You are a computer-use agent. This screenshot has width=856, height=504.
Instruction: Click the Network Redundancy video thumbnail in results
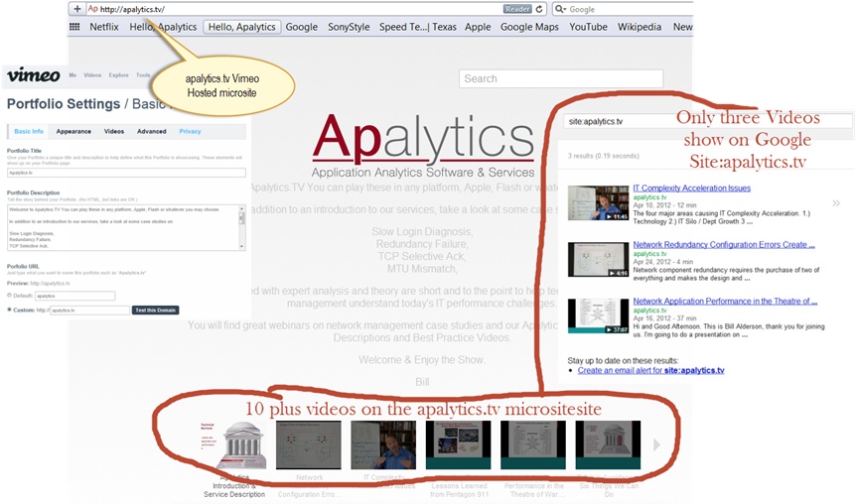pyautogui.click(x=597, y=259)
